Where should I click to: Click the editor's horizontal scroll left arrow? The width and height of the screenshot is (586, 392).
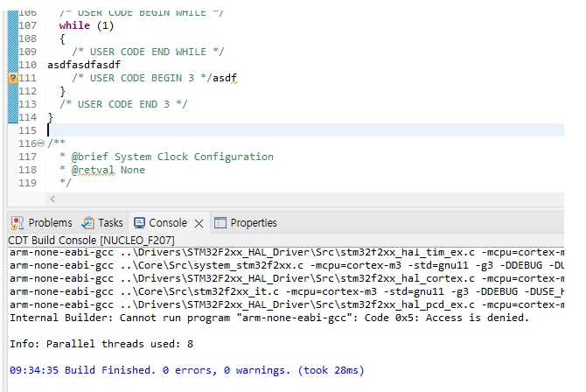point(52,199)
